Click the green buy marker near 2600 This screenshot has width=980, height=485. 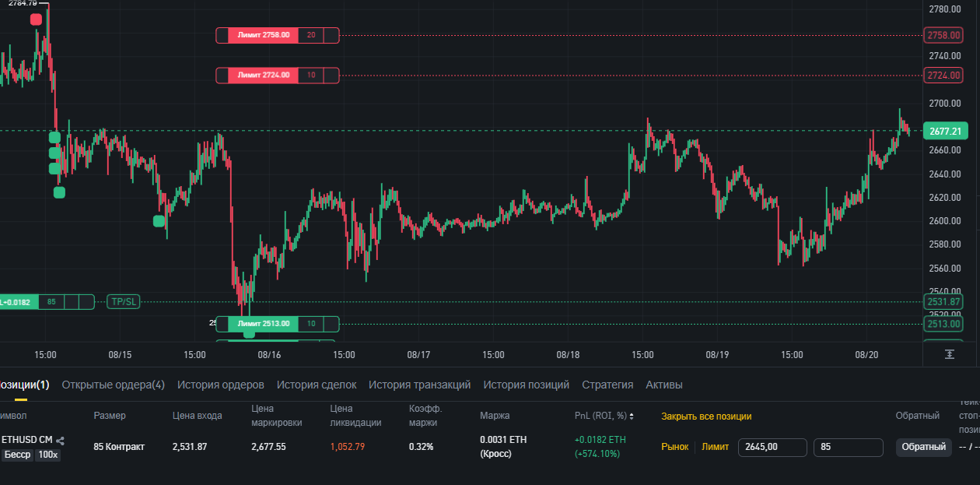[x=159, y=221]
